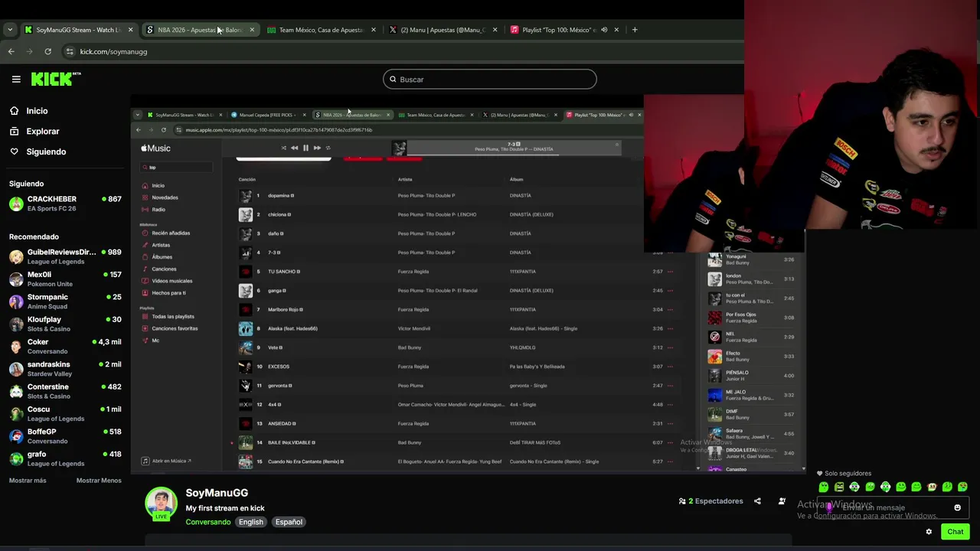Screen dimensions: 980x551
Task: Open Explorar in Kick sidebar
Action: tap(43, 131)
